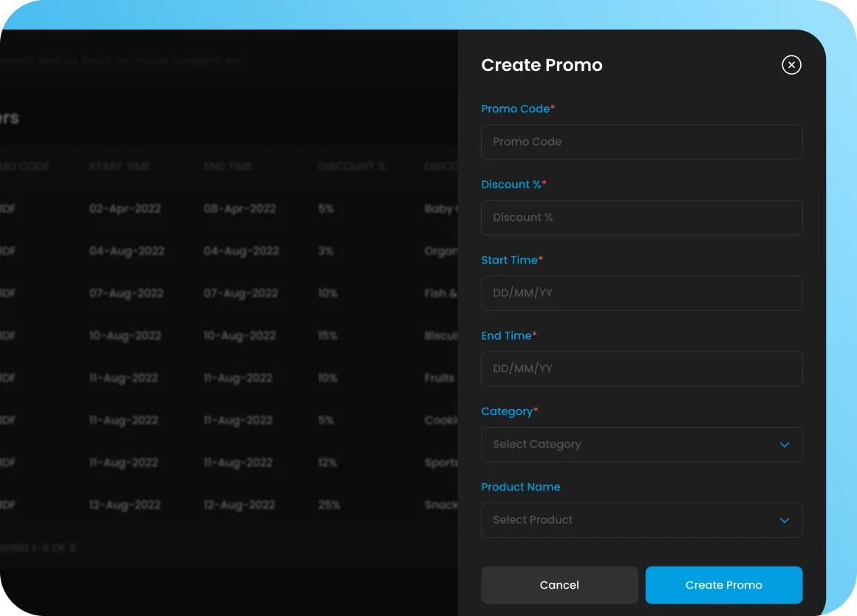
Task: Click the Start Time field label
Action: pyautogui.click(x=510, y=260)
